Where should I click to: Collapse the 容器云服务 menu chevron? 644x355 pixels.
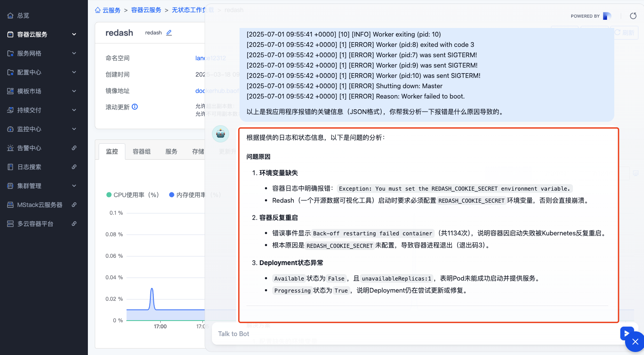74,34
